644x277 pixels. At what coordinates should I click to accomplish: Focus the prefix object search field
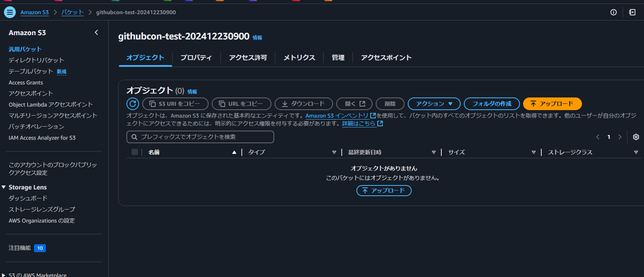coord(200,137)
